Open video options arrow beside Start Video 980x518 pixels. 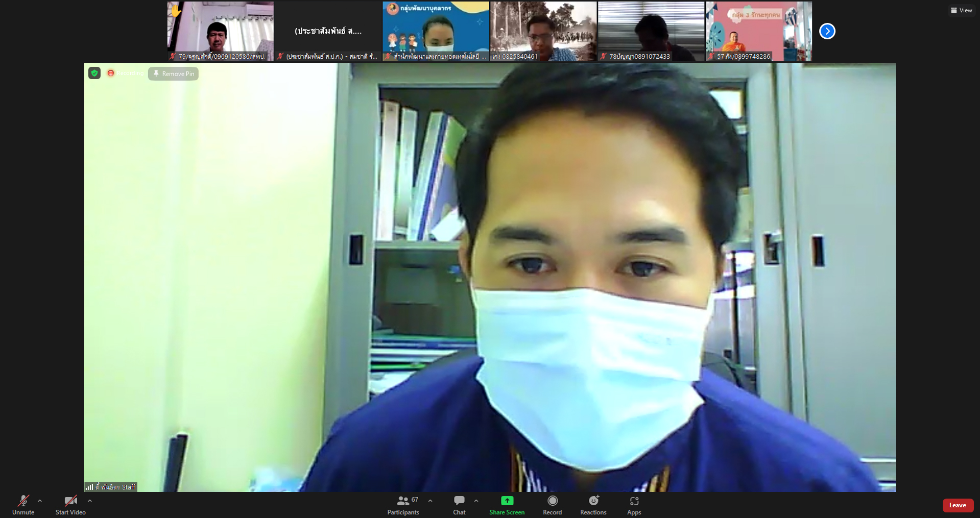pos(90,501)
